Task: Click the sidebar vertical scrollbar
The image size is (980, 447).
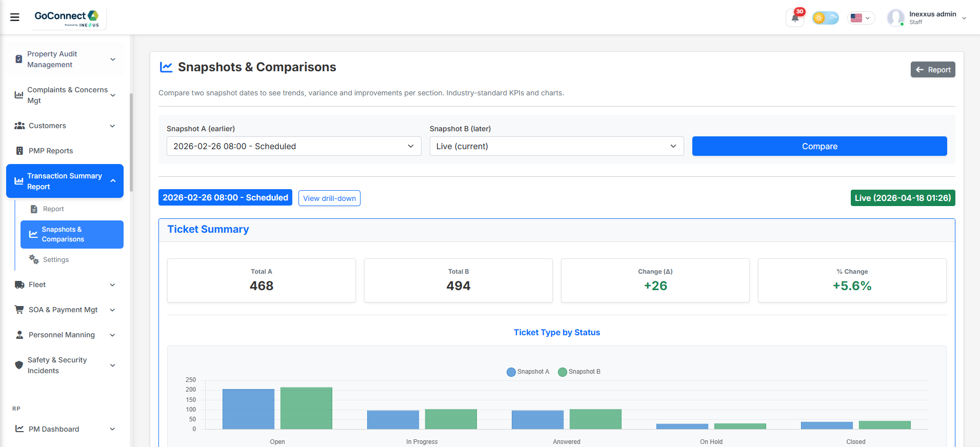Action: pos(131,143)
